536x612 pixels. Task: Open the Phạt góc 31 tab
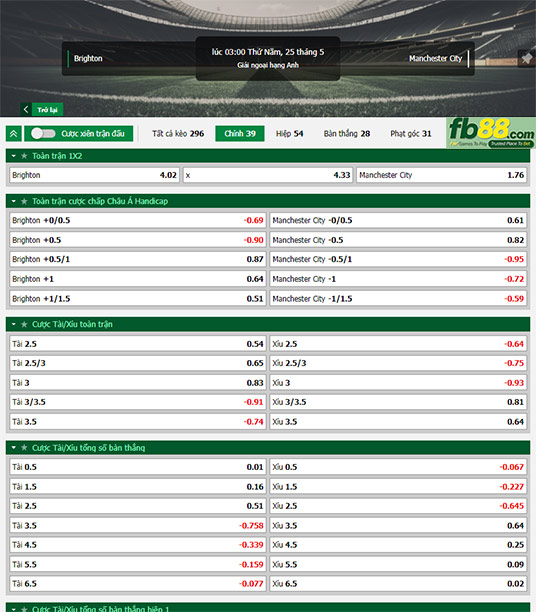coord(411,133)
